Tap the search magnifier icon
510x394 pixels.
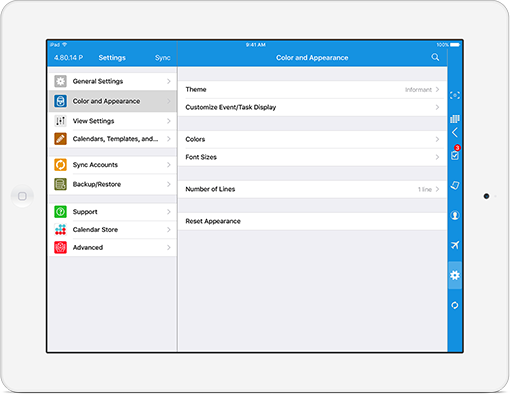coord(435,57)
